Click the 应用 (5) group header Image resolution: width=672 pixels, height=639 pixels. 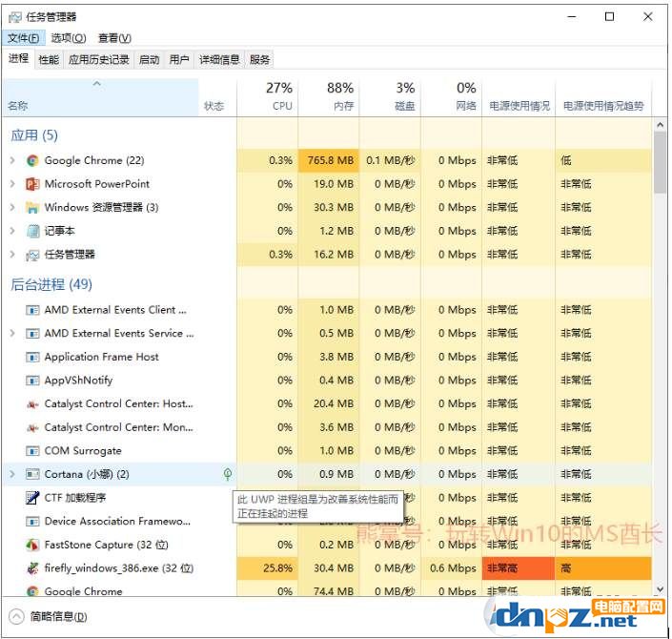pyautogui.click(x=34, y=135)
